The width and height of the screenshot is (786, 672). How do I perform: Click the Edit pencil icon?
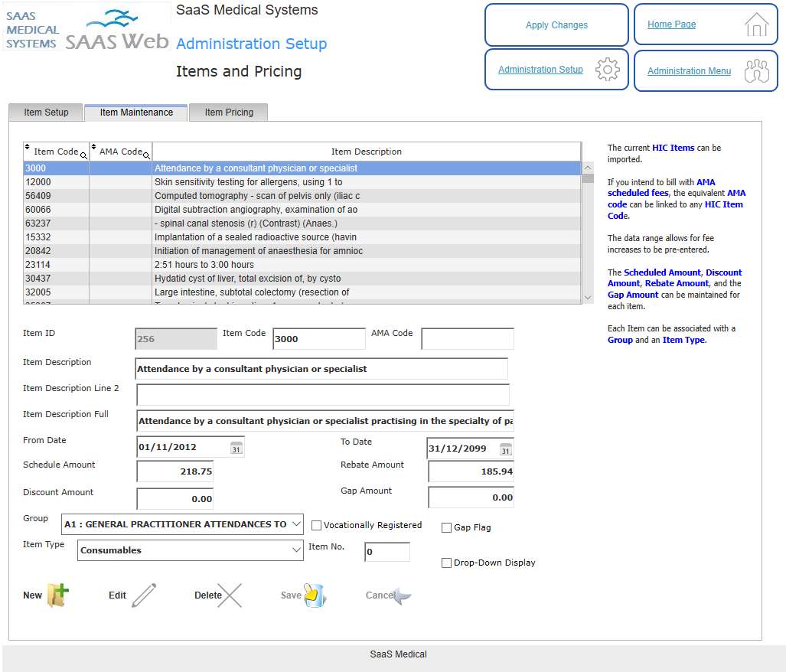coord(144,595)
